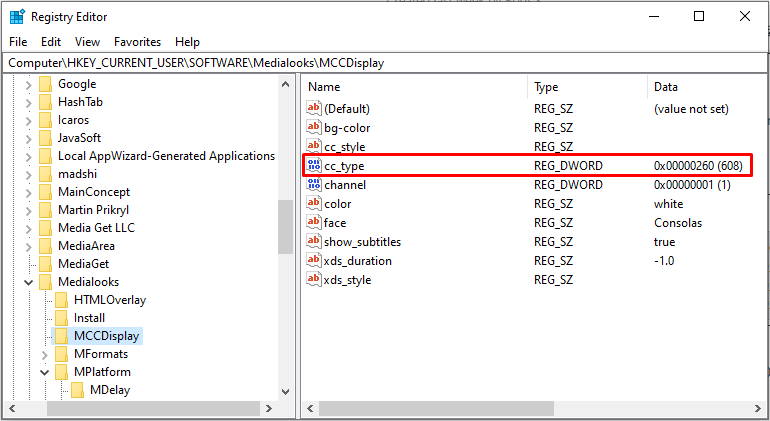Expand the Martin Prikryl key
Viewport: 770px width, 421px height.
[x=28, y=211]
